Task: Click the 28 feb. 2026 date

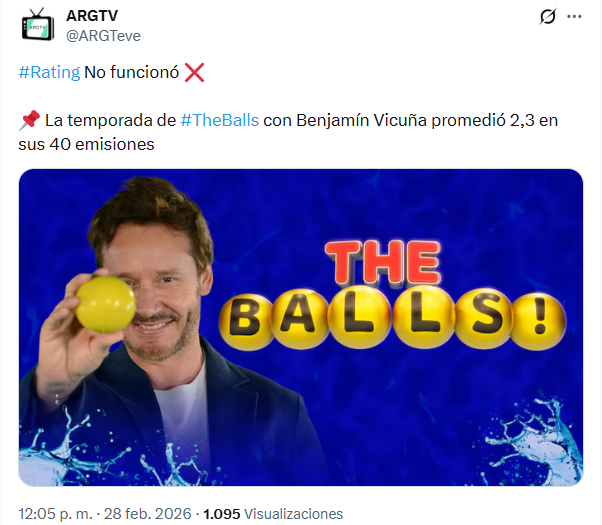Action: [147, 513]
